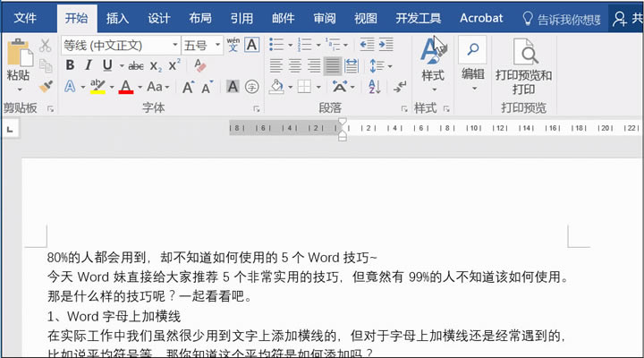Open text effects outlined A
644x358 pixels.
point(71,86)
